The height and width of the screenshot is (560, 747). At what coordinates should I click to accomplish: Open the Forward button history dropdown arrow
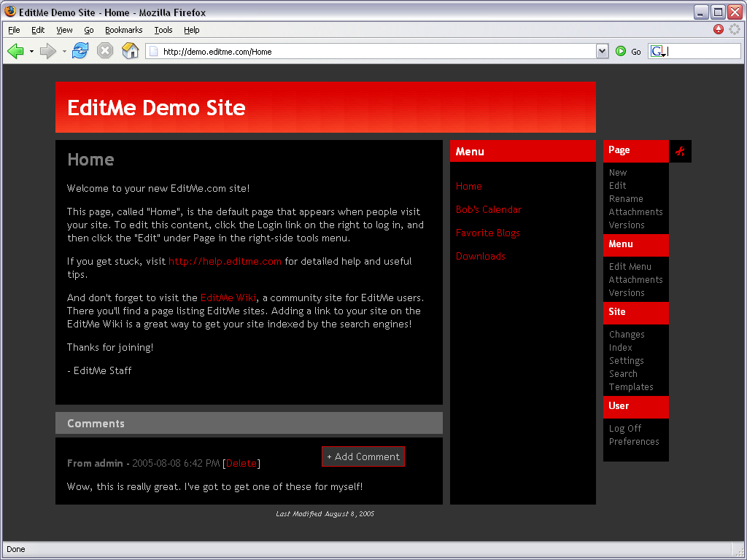pyautogui.click(x=64, y=52)
